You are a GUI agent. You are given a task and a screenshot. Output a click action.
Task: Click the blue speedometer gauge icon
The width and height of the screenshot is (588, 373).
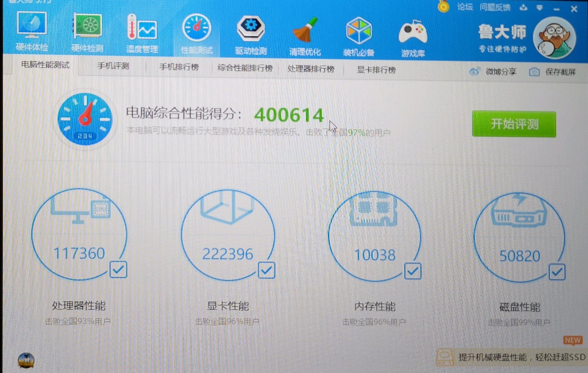point(85,118)
